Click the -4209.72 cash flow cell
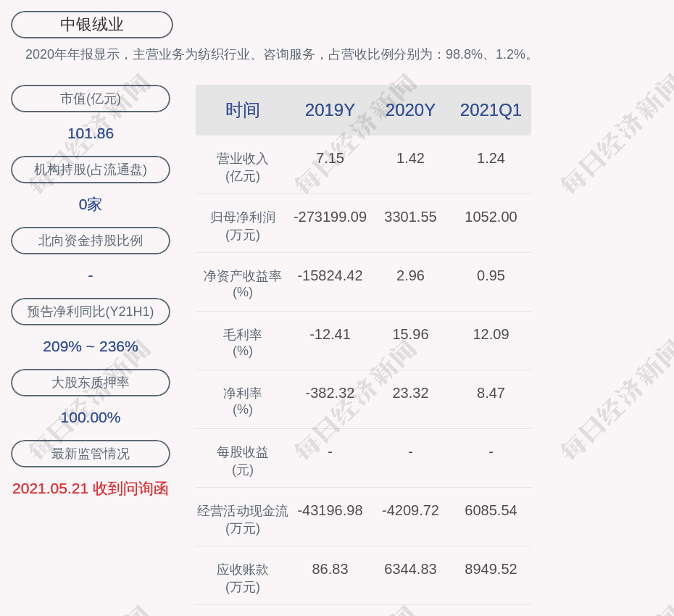 point(410,511)
